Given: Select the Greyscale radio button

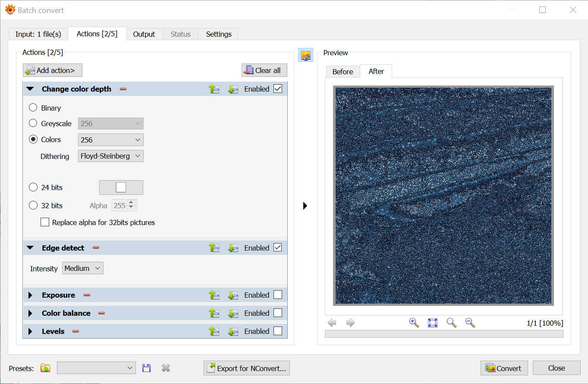Looking at the screenshot, I should (x=33, y=124).
